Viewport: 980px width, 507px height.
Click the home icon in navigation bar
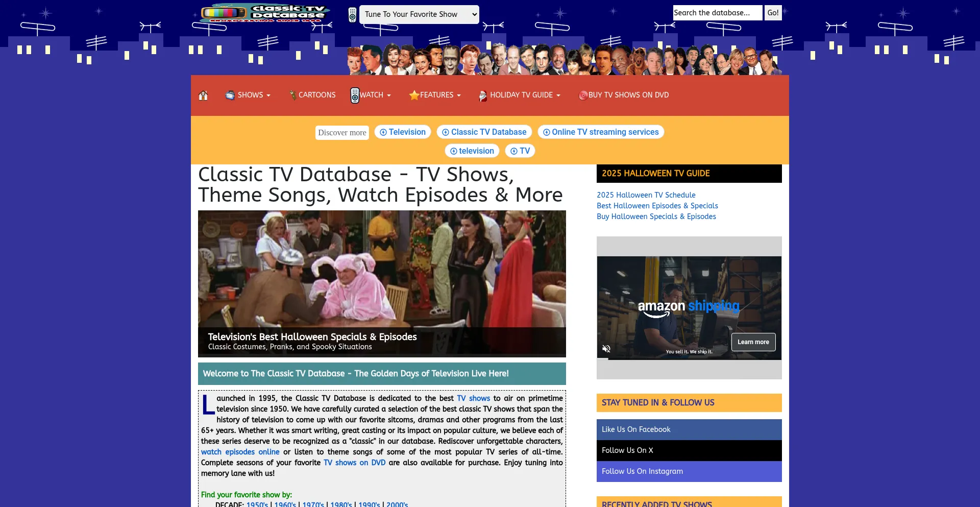coord(203,95)
